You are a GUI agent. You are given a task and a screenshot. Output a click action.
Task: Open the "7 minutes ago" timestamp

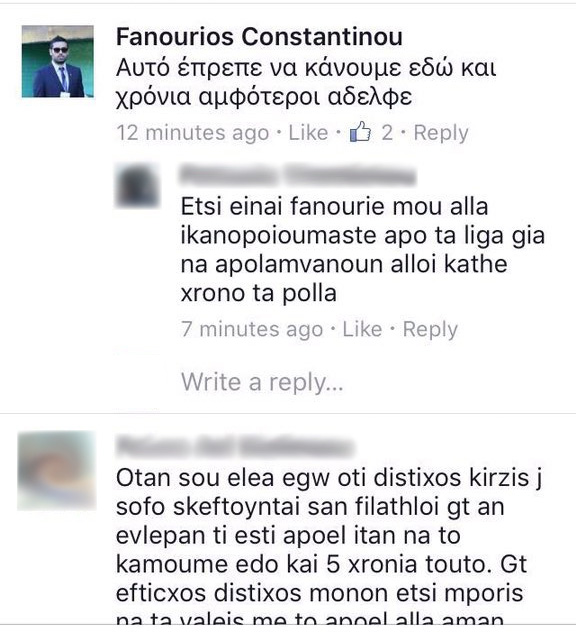(x=252, y=329)
